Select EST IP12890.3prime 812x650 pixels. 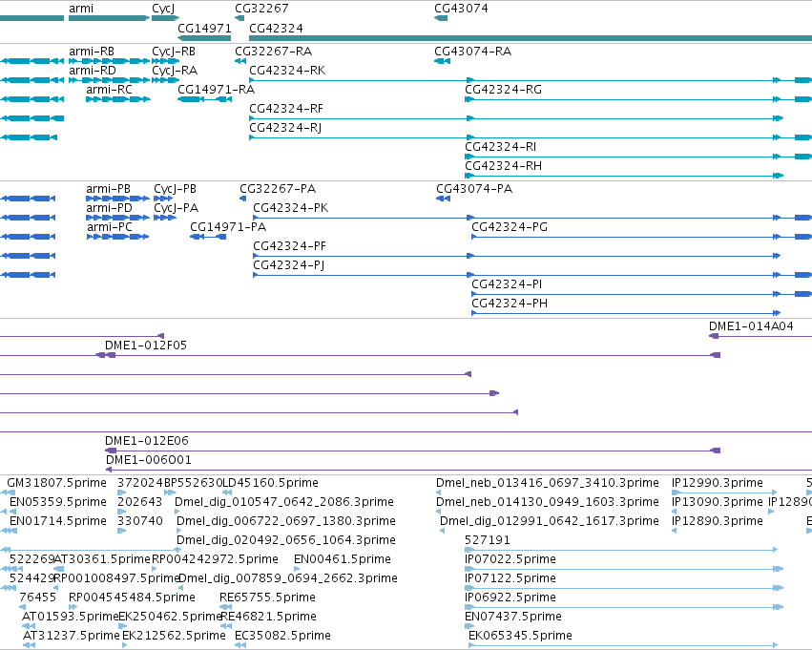click(718, 522)
